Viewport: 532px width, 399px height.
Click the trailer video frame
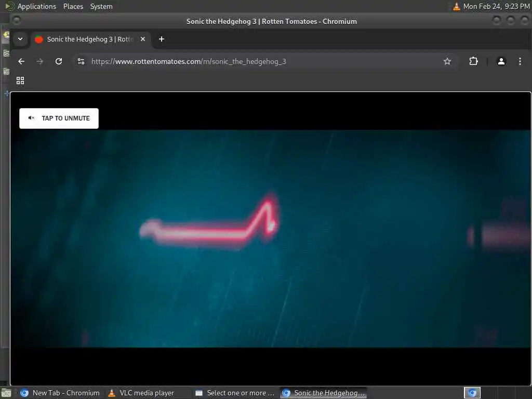tap(270, 238)
